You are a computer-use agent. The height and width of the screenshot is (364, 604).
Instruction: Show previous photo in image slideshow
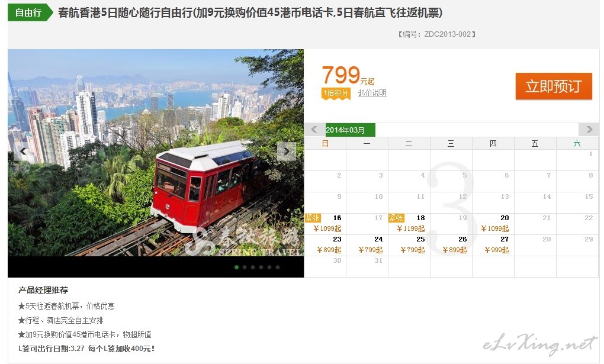tap(23, 152)
